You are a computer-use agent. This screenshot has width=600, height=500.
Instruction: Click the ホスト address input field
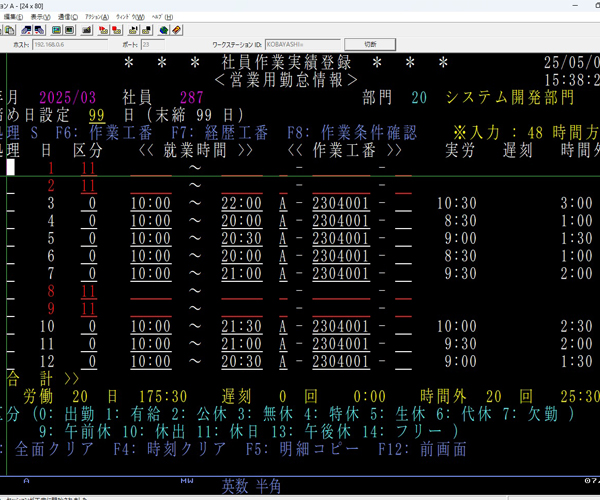click(x=68, y=44)
